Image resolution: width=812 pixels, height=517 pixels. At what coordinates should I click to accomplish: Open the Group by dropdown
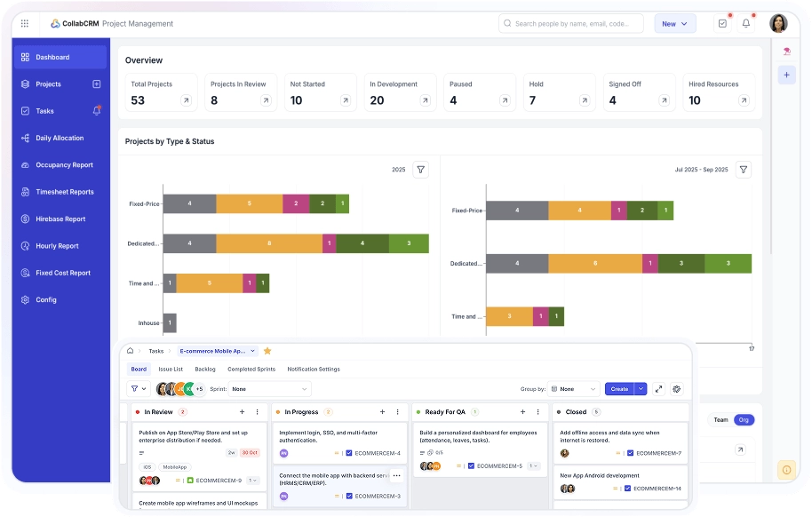click(573, 389)
